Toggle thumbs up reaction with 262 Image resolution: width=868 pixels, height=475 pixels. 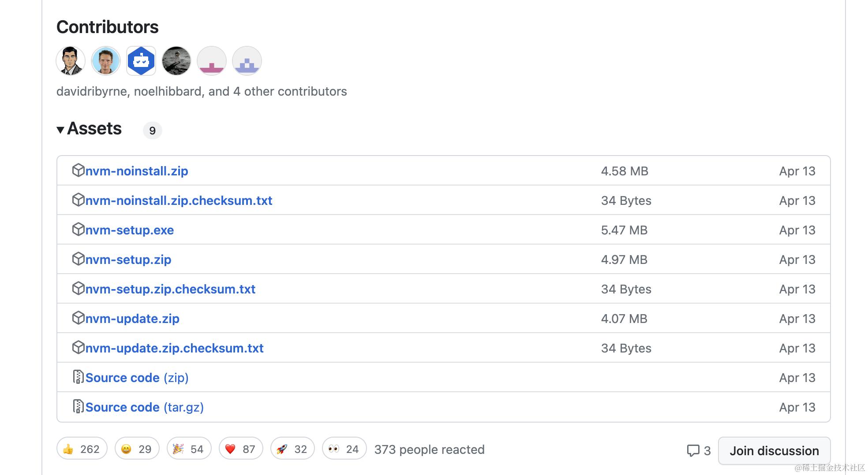tap(82, 449)
